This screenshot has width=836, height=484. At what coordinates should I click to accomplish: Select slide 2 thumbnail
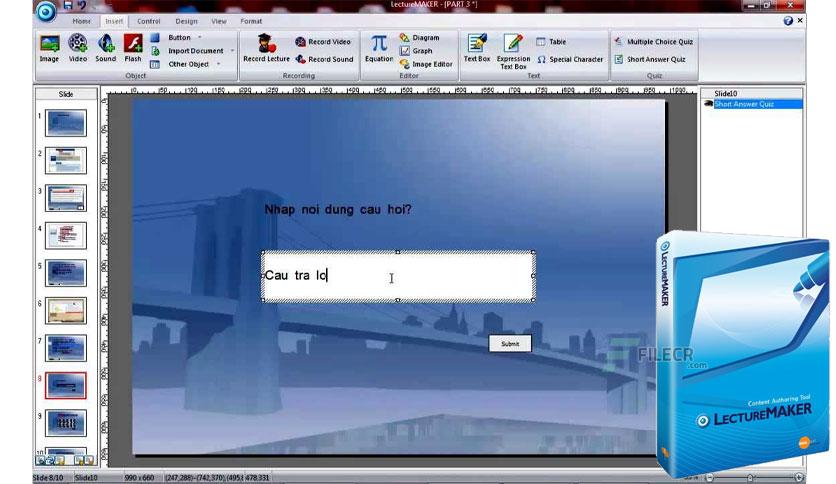(66, 161)
